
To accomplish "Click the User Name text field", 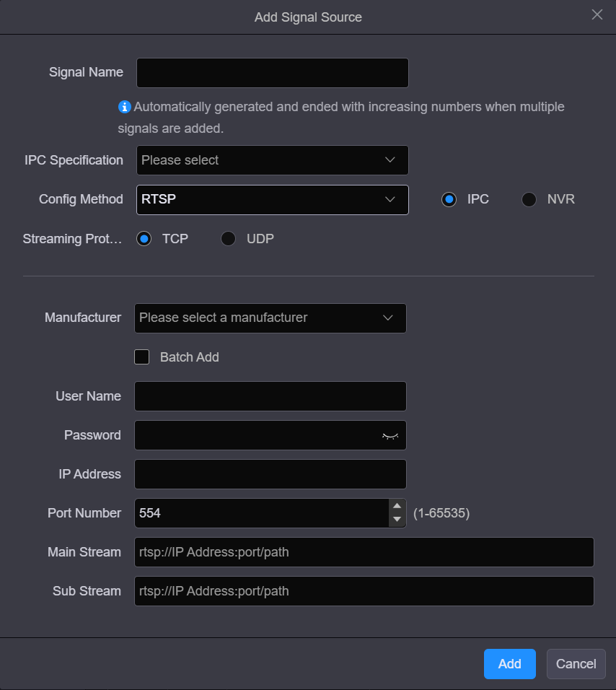I will tap(270, 396).
